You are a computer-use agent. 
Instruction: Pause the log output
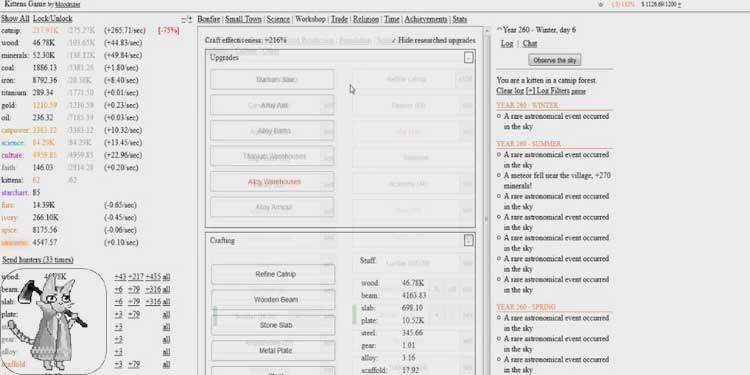pyautogui.click(x=578, y=91)
